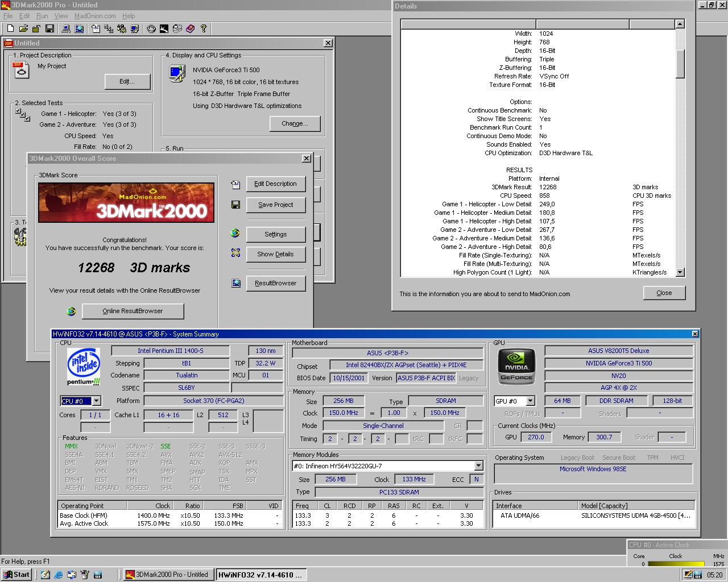Image resolution: width=728 pixels, height=582 pixels.
Task: Click the Online ResultBrowser button
Action: click(133, 311)
